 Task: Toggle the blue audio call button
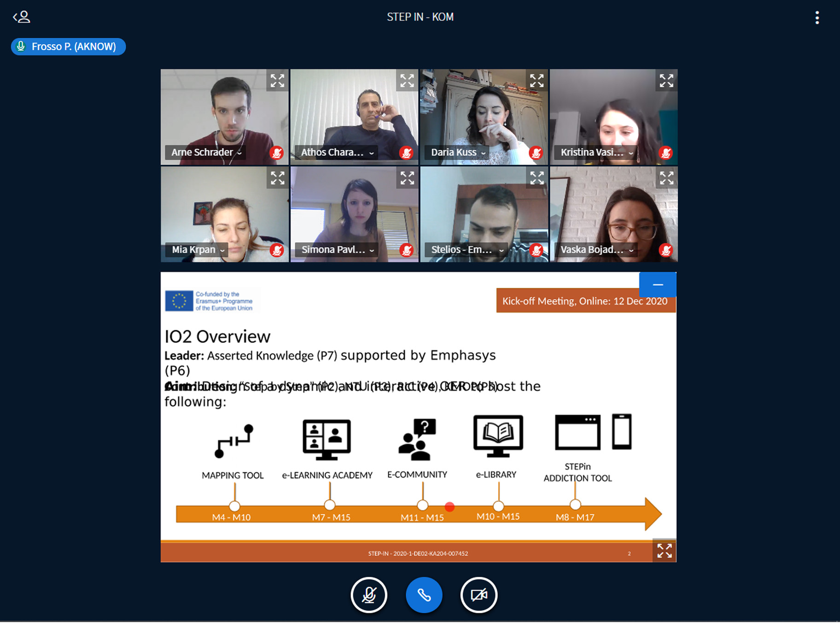tap(424, 595)
